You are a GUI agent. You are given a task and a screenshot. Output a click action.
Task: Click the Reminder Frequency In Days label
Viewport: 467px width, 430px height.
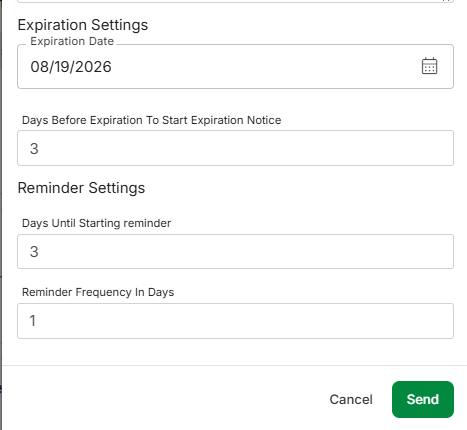pyautogui.click(x=98, y=292)
